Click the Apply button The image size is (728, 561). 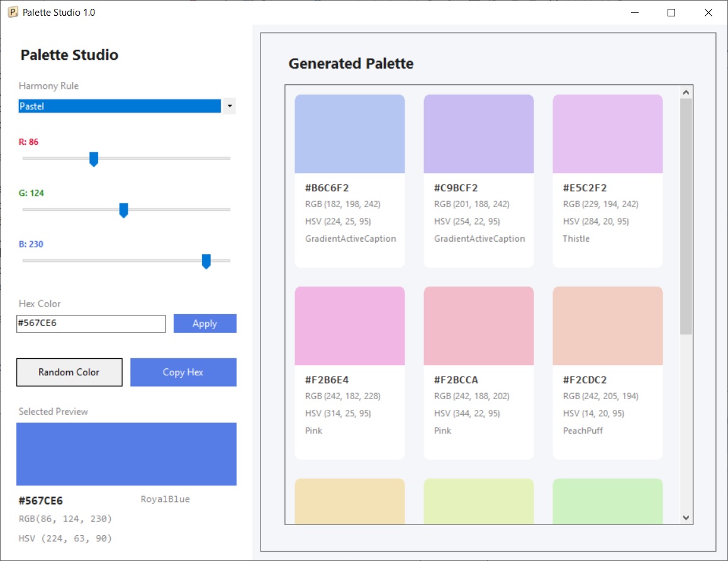[204, 324]
